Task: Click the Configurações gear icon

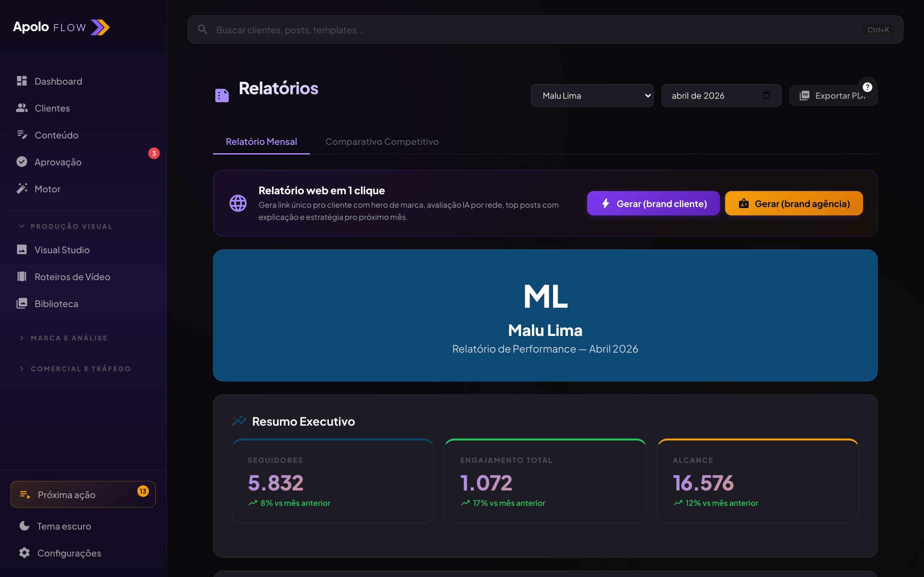Action: (x=24, y=553)
